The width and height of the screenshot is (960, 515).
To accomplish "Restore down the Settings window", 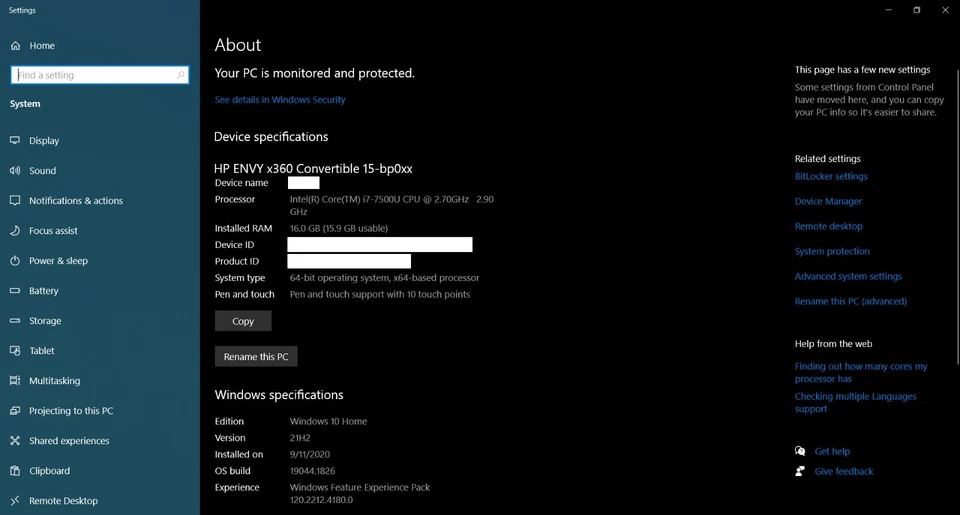I will pos(917,10).
